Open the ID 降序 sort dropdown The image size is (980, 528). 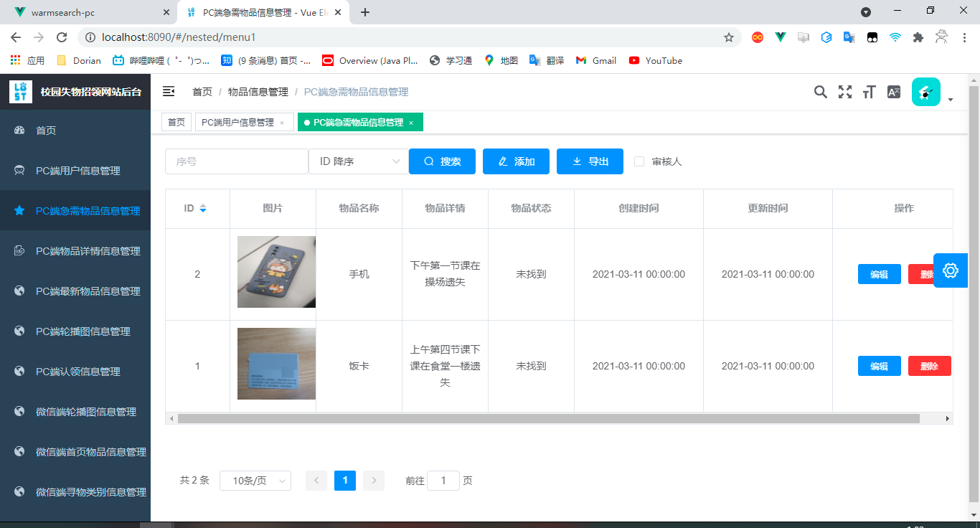(359, 161)
